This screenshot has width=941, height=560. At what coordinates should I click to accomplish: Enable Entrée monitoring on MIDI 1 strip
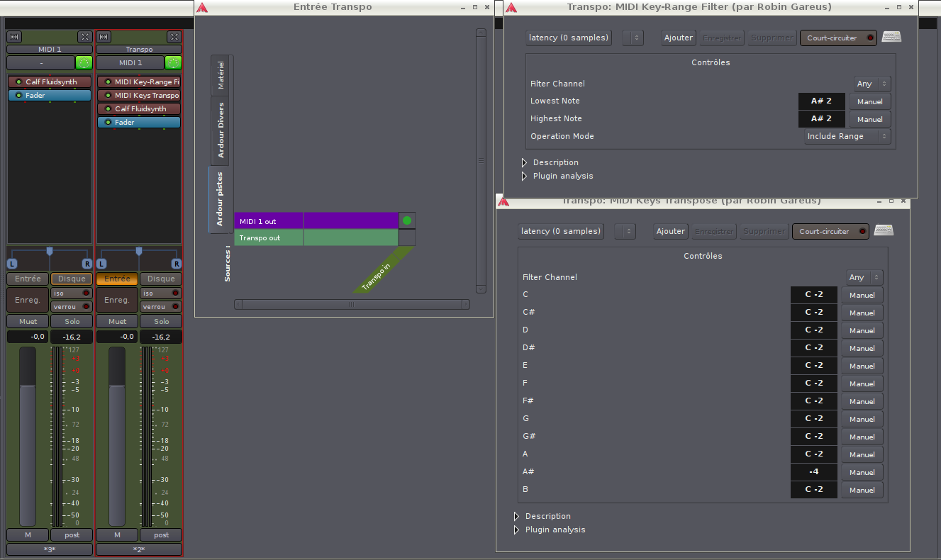coord(28,279)
